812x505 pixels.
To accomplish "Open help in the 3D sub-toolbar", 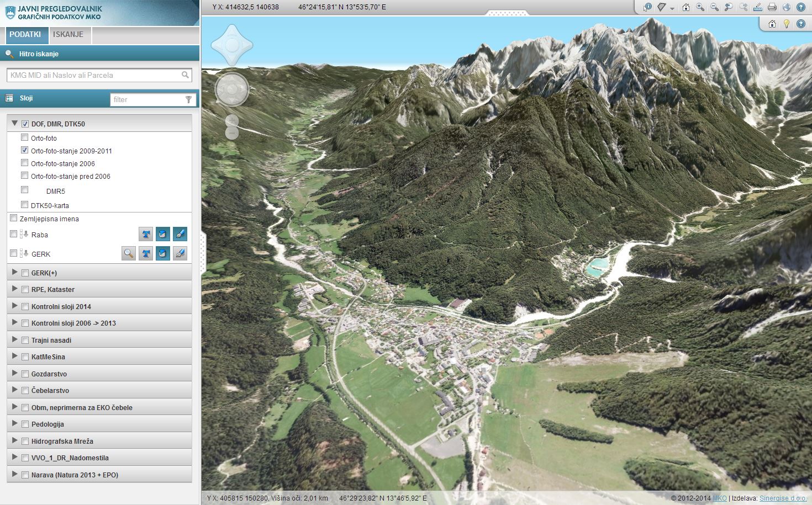I will [801, 24].
